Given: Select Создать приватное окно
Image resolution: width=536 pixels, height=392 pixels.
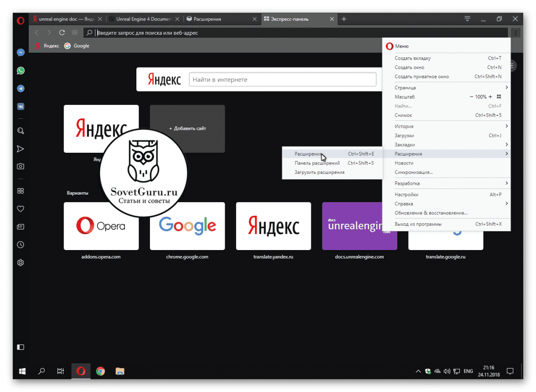Looking at the screenshot, I should tap(447, 77).
